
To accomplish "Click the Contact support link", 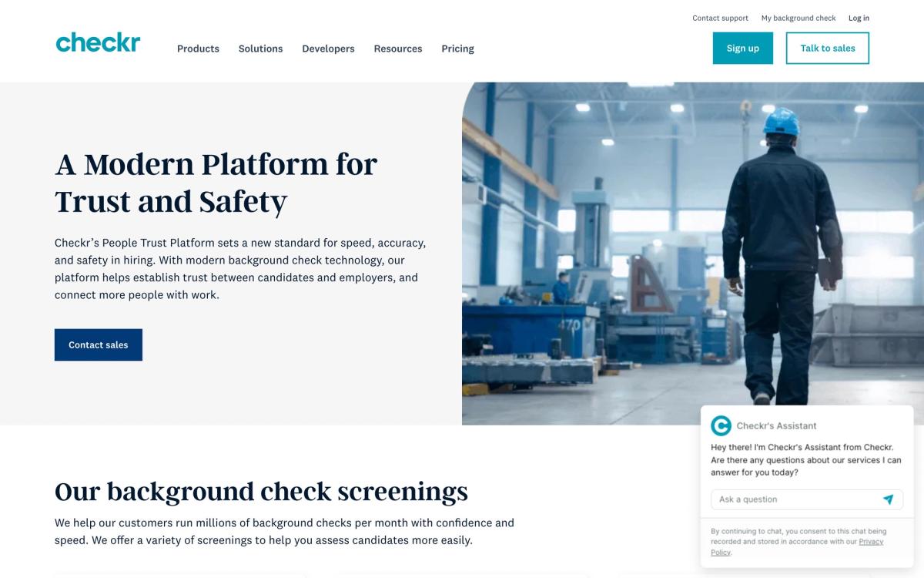I will (720, 18).
